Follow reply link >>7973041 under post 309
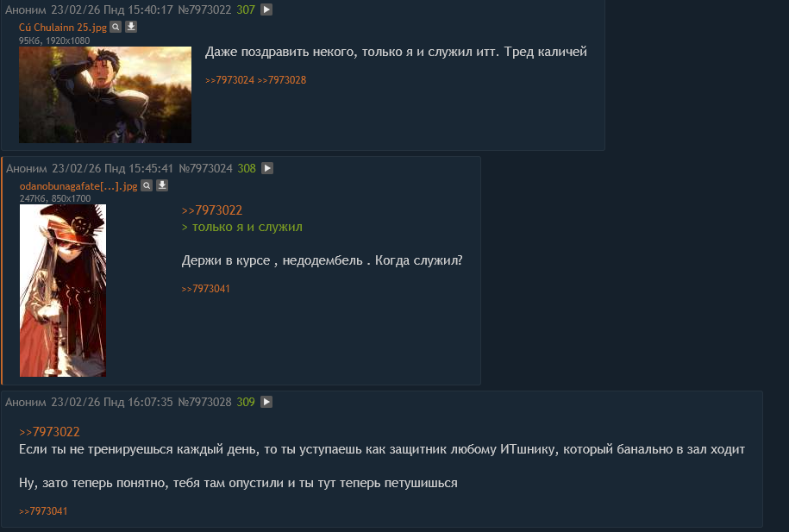789x532 pixels. coord(43,511)
